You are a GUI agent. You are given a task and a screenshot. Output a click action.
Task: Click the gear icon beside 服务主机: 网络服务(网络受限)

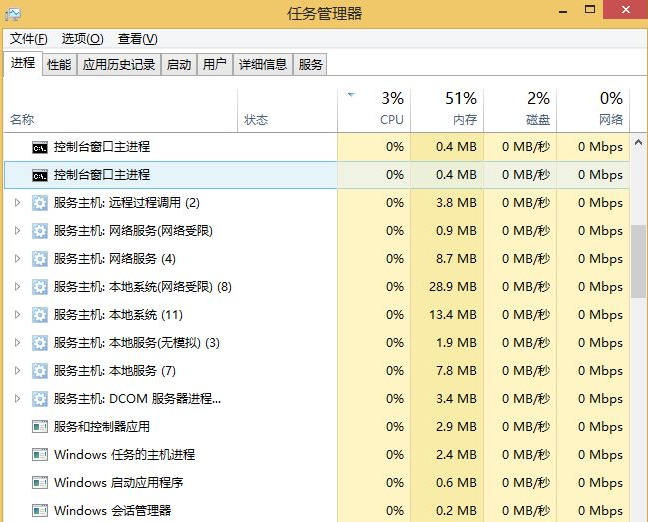pyautogui.click(x=40, y=231)
